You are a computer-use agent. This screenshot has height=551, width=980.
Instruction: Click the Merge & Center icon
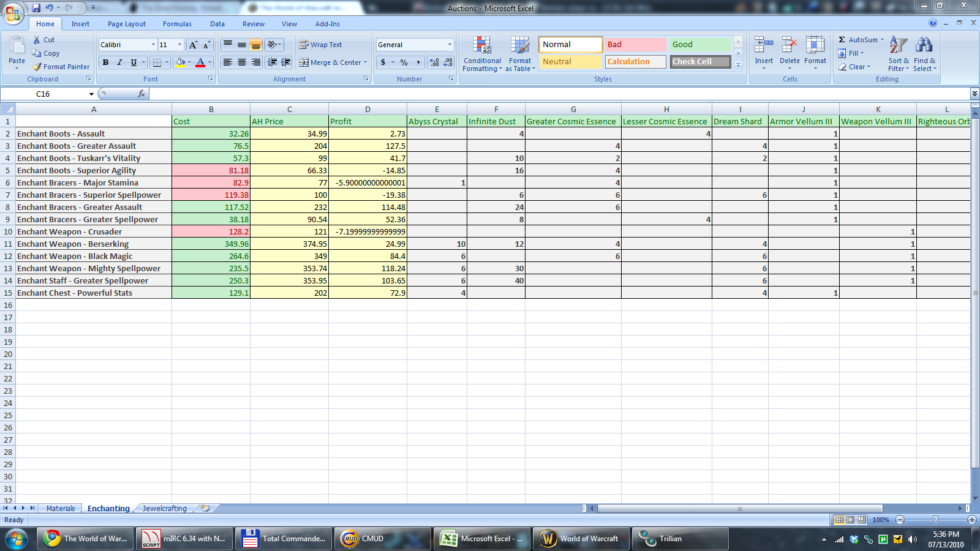pyautogui.click(x=304, y=62)
